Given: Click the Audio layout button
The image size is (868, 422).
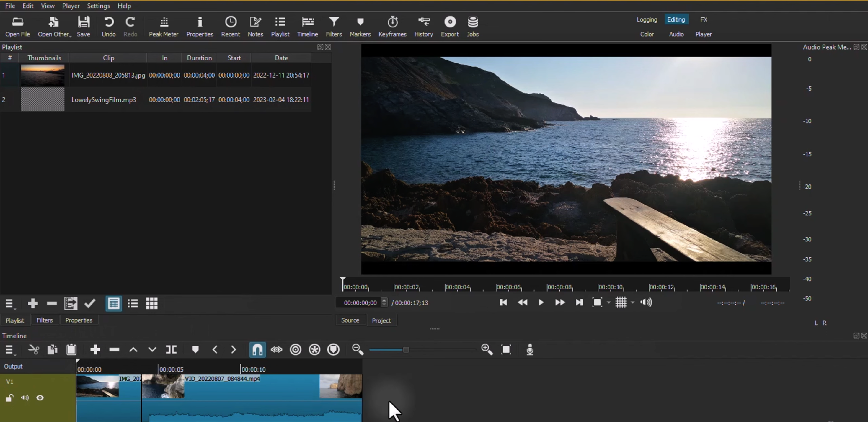Looking at the screenshot, I should click(676, 34).
